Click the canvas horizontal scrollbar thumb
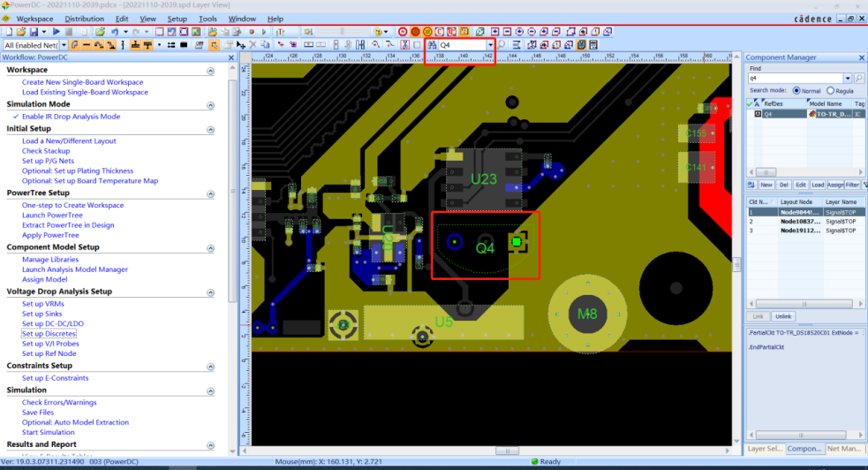Screen dimensions: 868x470 pyautogui.click(x=507, y=451)
